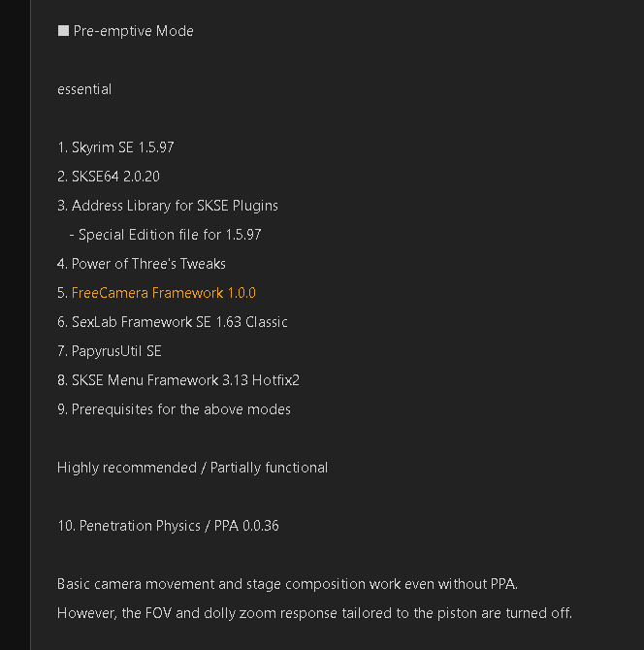The width and height of the screenshot is (644, 650).
Task: Click the 'essential' section label
Action: [x=84, y=89]
